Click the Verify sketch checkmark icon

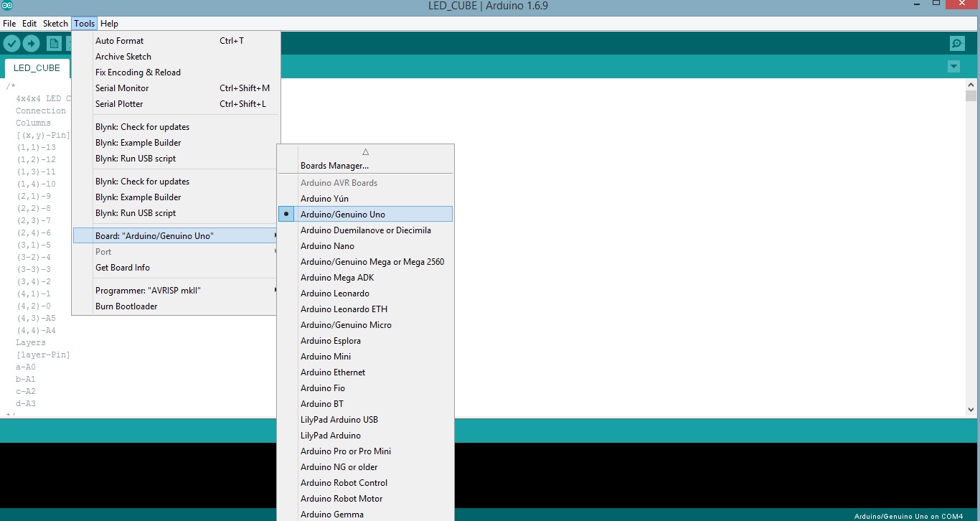point(11,44)
